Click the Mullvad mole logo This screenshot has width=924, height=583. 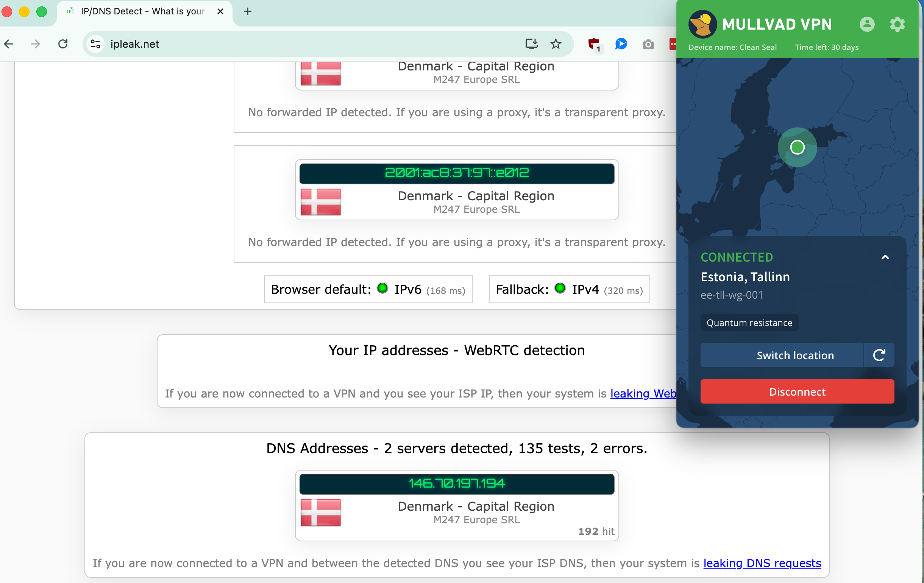tap(702, 23)
